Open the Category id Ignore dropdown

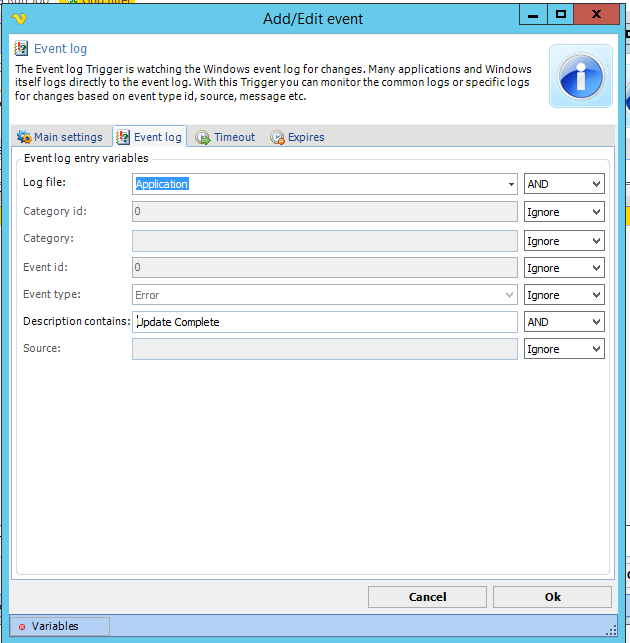(564, 212)
